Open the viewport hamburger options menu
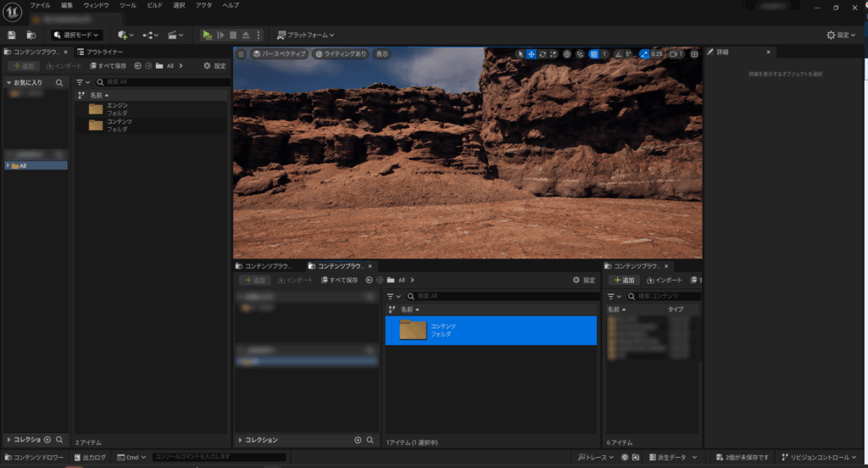 point(241,53)
